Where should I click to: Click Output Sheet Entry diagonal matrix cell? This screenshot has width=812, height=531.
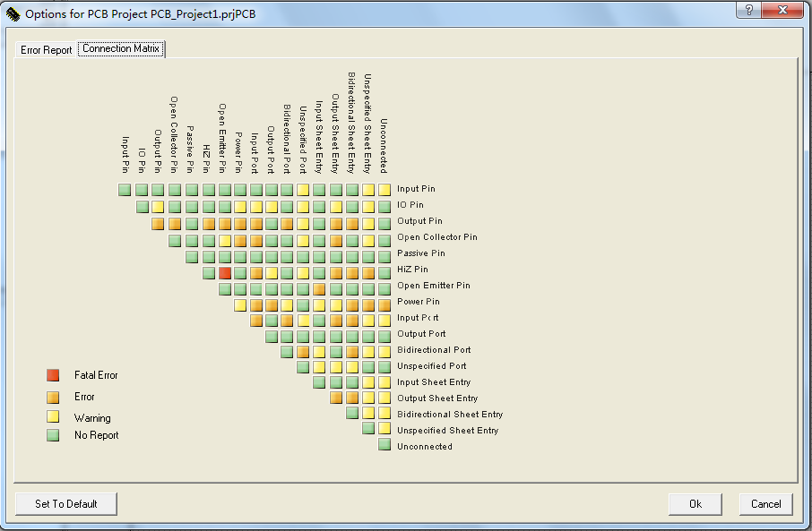(337, 397)
